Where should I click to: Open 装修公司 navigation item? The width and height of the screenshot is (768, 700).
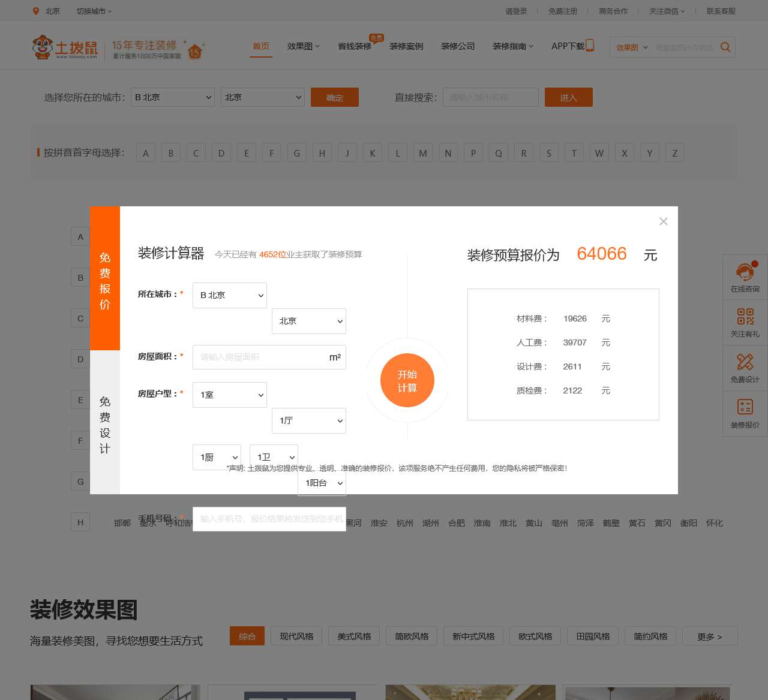458,46
